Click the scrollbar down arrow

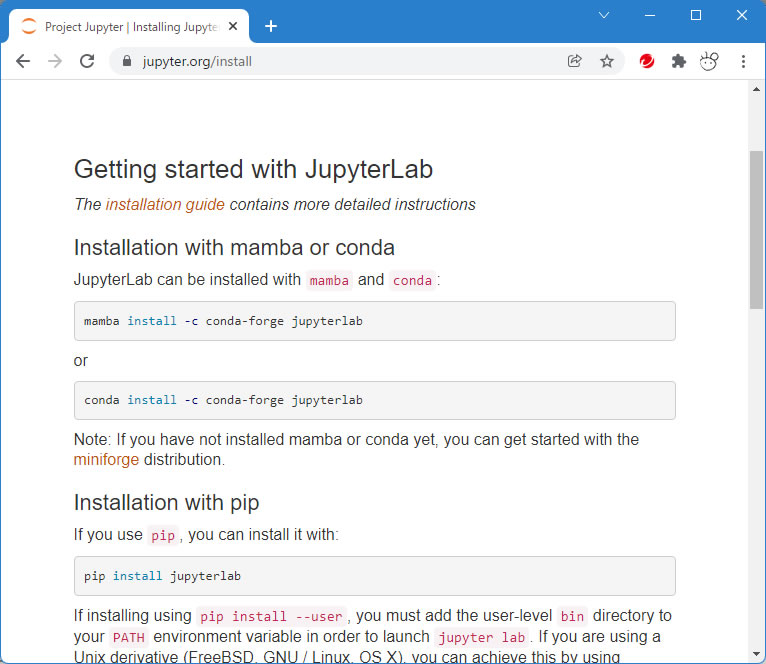(x=756, y=654)
